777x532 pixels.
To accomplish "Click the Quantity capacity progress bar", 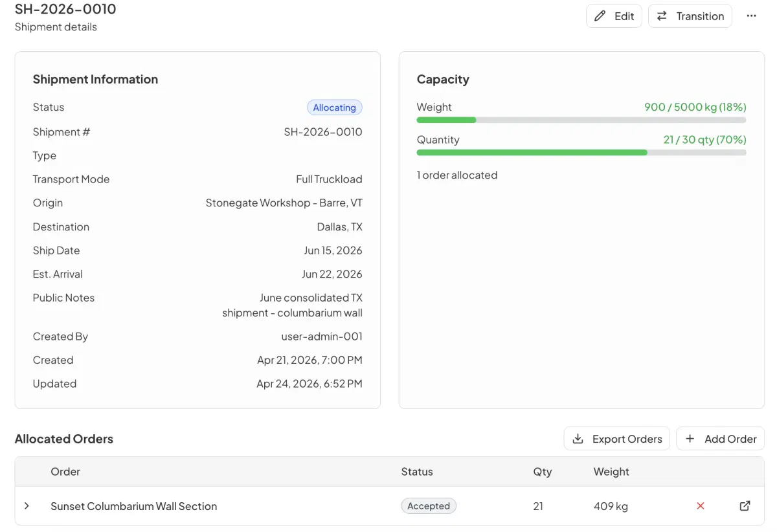I will [x=581, y=153].
